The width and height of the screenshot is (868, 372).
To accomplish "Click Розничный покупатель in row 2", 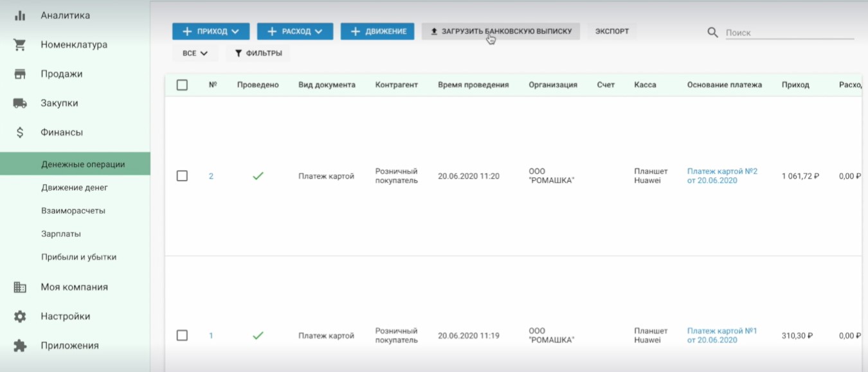I will (x=397, y=176).
